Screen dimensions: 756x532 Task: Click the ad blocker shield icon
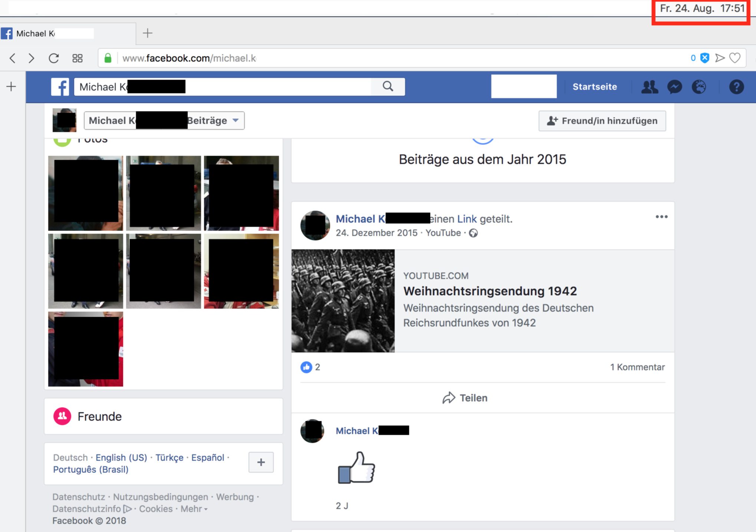705,58
